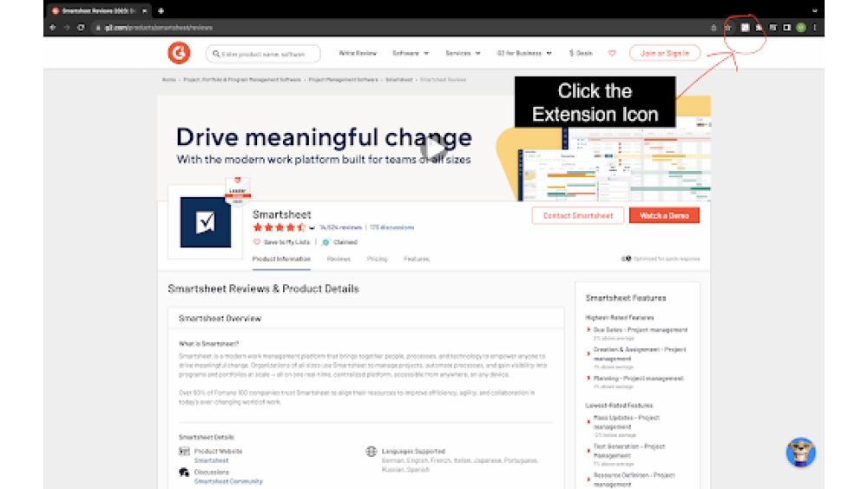The height and width of the screenshot is (489, 868).
Task: Open the Project Management Software breadcrumb
Action: pos(343,80)
